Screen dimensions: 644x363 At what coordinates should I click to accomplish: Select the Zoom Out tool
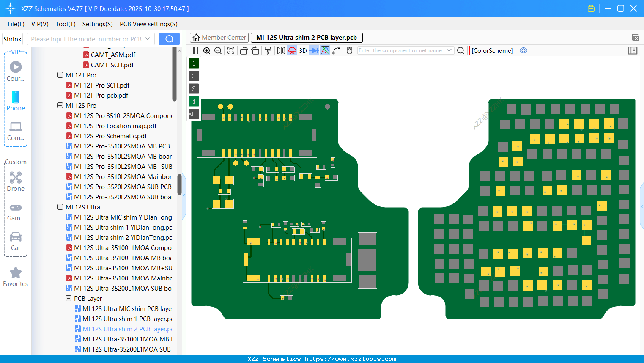217,50
